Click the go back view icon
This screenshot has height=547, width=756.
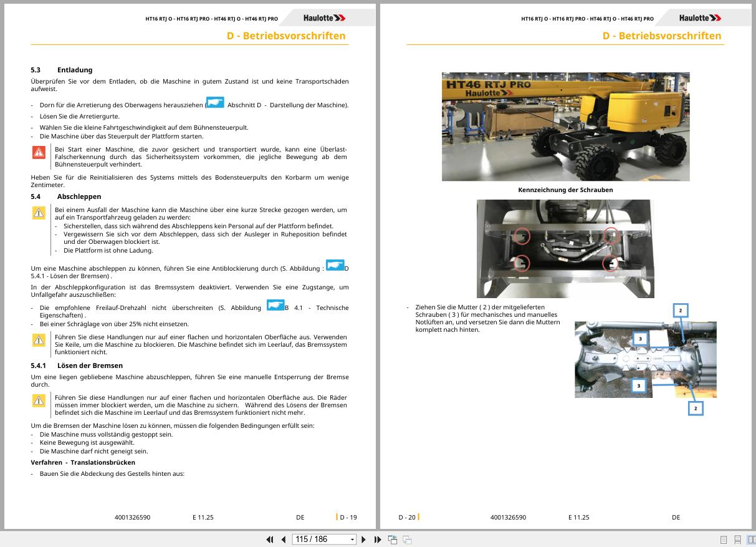[x=393, y=540]
